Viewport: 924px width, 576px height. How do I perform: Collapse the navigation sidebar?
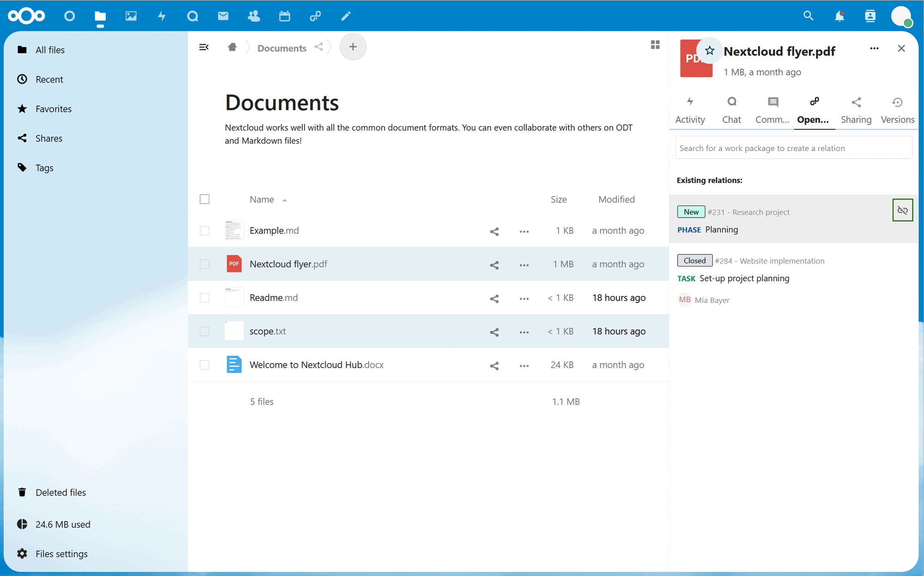point(204,47)
